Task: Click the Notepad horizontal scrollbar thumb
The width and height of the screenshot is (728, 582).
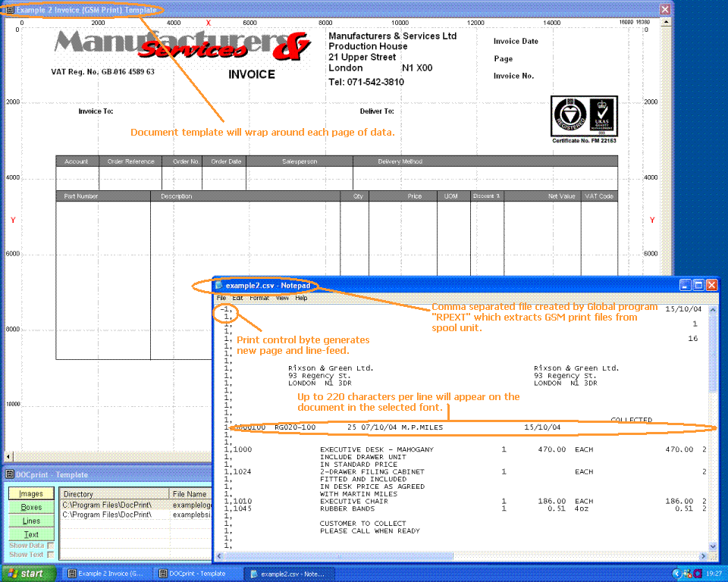Action: click(338, 555)
